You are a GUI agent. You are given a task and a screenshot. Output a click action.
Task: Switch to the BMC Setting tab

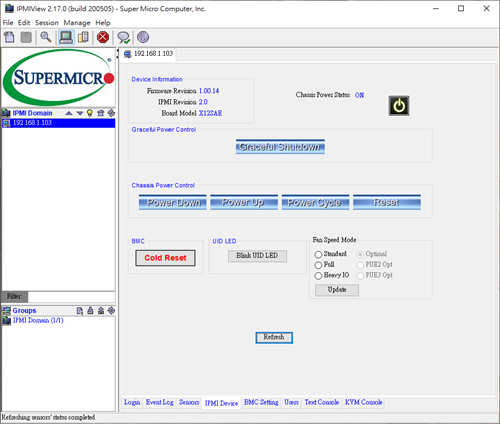[x=261, y=402]
